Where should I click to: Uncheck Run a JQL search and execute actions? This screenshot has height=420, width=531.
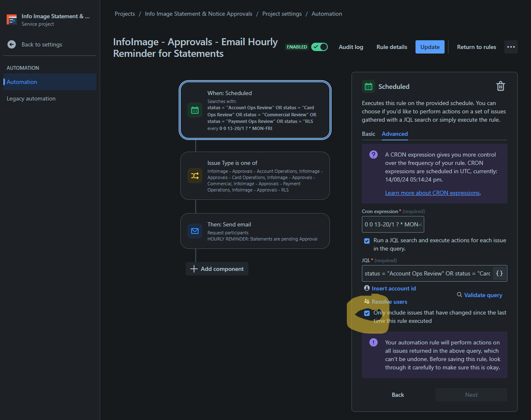tap(367, 241)
